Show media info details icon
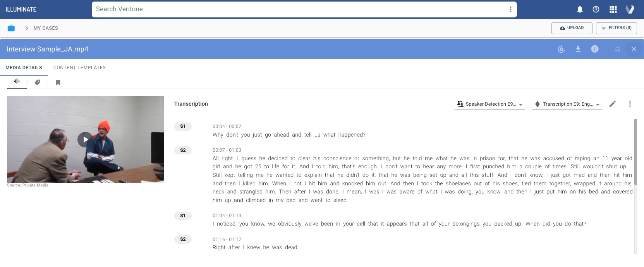The width and height of the screenshot is (644, 267). coord(595,49)
